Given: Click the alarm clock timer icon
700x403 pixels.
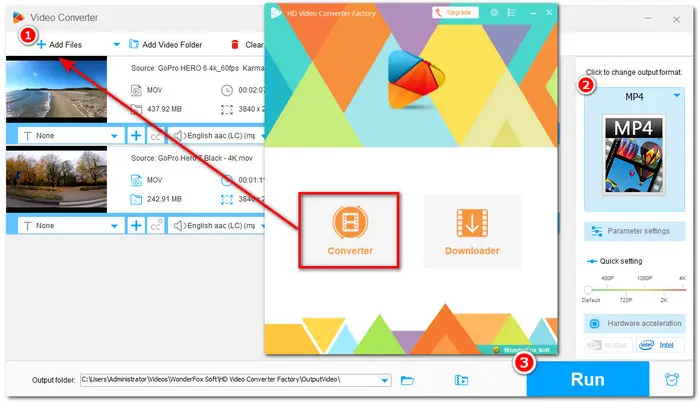Looking at the screenshot, I should (672, 380).
